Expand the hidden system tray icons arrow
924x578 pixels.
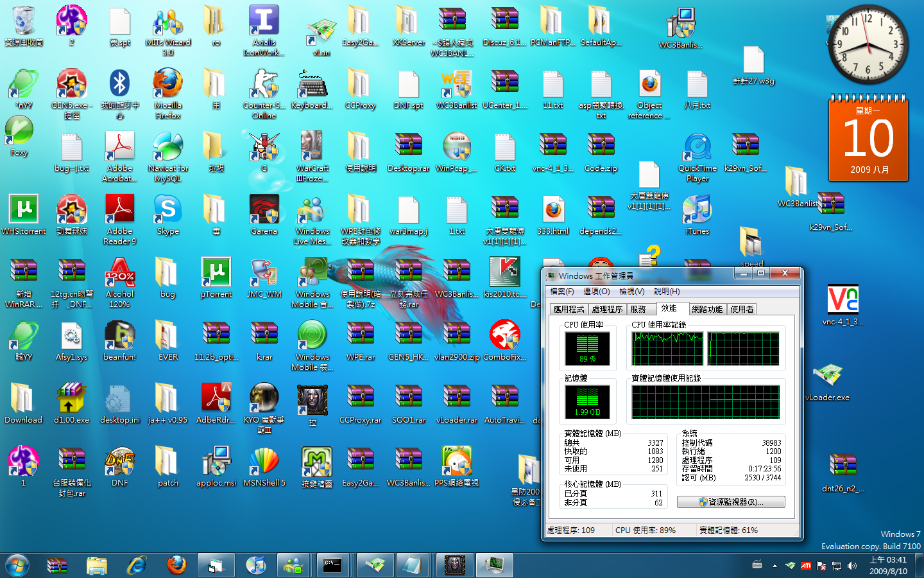[x=774, y=566]
